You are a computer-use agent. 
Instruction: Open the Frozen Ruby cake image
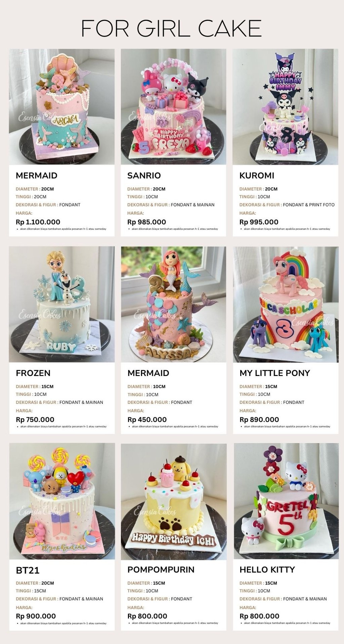click(x=62, y=304)
